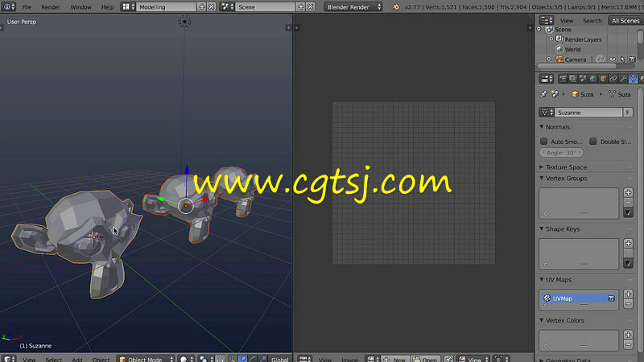Screen dimensions: 644x362
Task: Collapse the Normals panel
Action: [541, 127]
